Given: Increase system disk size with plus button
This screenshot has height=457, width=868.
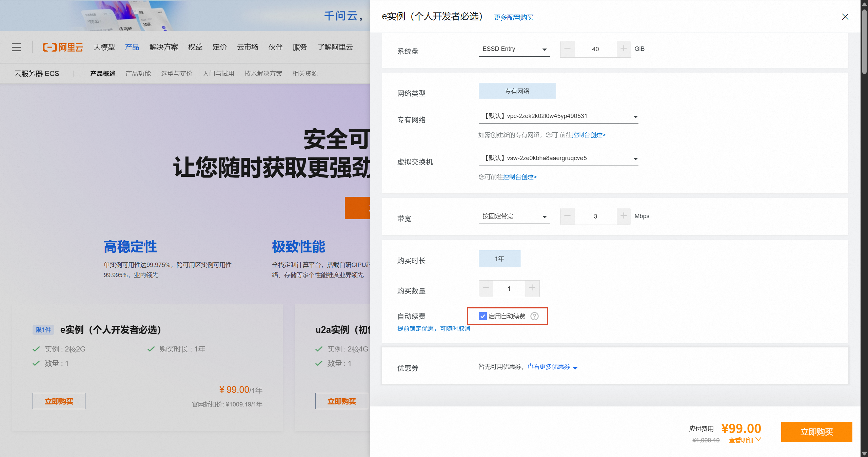Looking at the screenshot, I should coord(624,49).
